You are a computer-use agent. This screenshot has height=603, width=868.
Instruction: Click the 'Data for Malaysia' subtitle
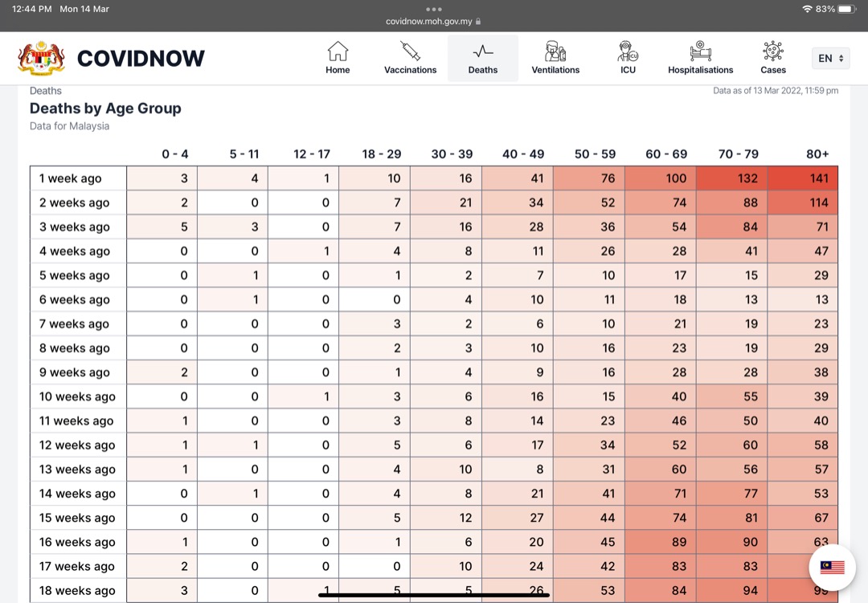[69, 125]
